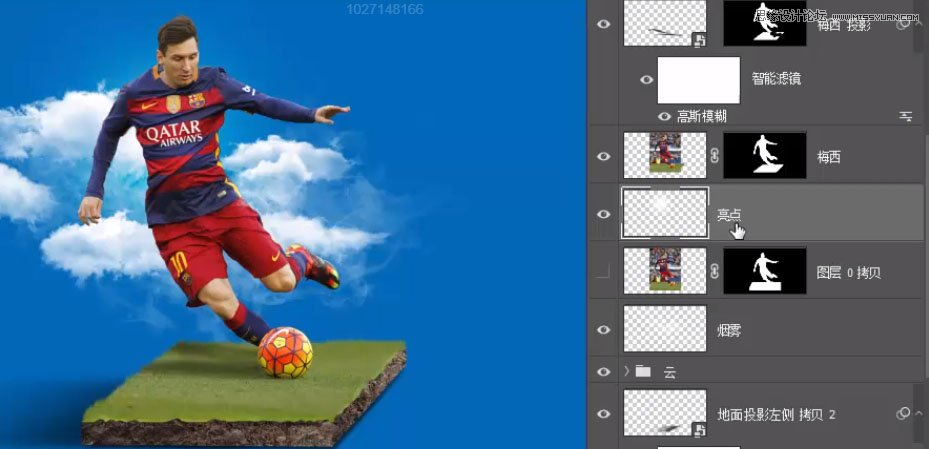Hide the 亮点 layer using its eye icon
The image size is (929, 449).
point(603,214)
